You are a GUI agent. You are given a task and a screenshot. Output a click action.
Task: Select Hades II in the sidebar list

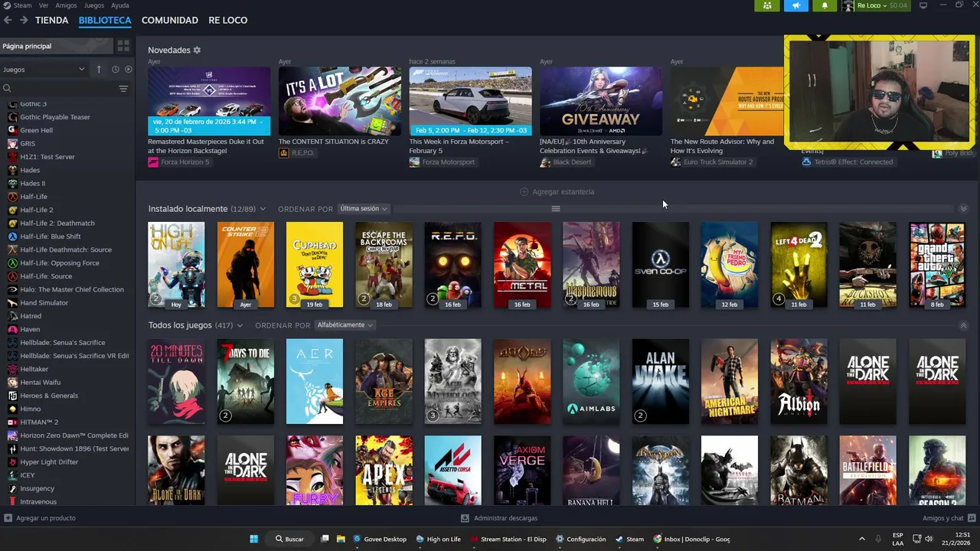[x=32, y=184]
